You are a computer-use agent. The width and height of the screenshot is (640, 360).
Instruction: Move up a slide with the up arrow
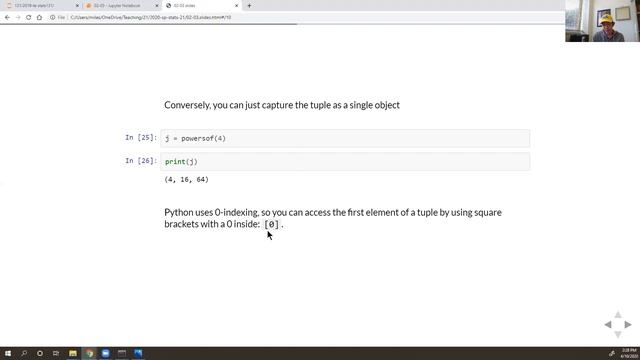(x=618, y=315)
